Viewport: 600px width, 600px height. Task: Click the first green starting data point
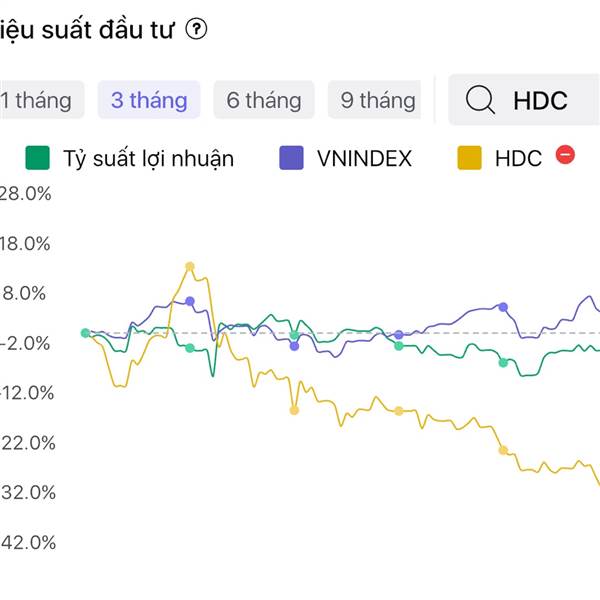pos(85,333)
